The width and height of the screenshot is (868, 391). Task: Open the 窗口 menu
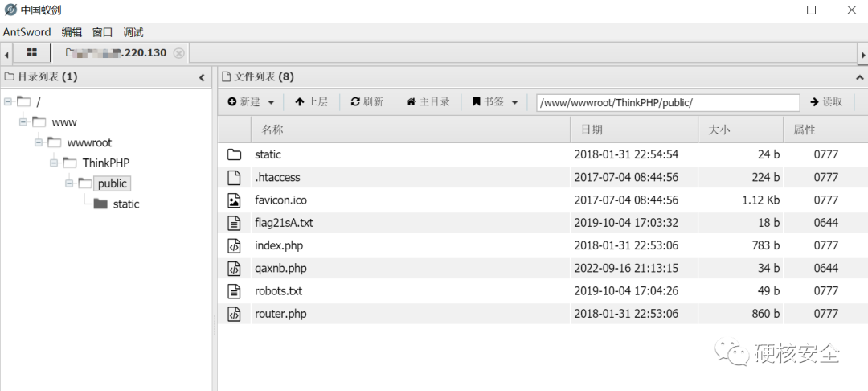pos(102,32)
